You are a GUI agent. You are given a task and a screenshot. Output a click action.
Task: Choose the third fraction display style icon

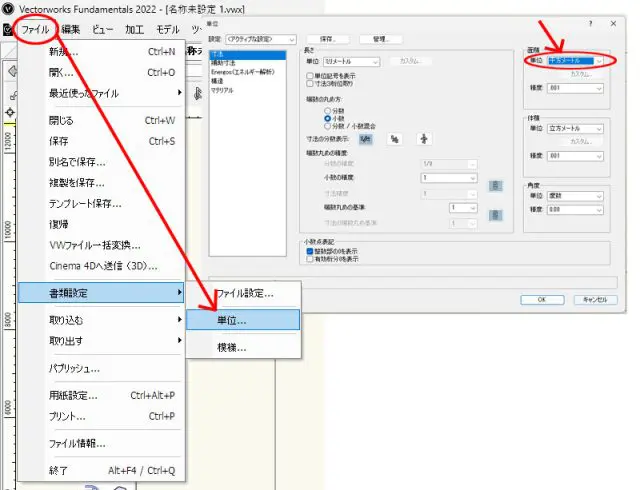point(423,139)
